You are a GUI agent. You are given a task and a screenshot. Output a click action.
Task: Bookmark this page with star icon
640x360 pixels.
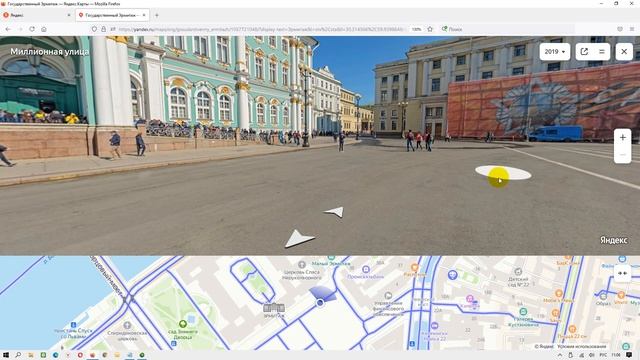(430, 29)
